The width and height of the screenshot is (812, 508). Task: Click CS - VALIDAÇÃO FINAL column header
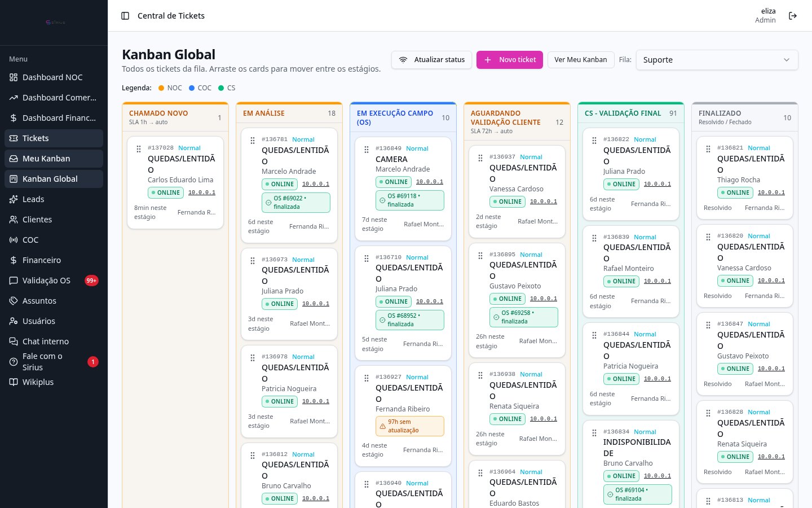tap(631, 113)
